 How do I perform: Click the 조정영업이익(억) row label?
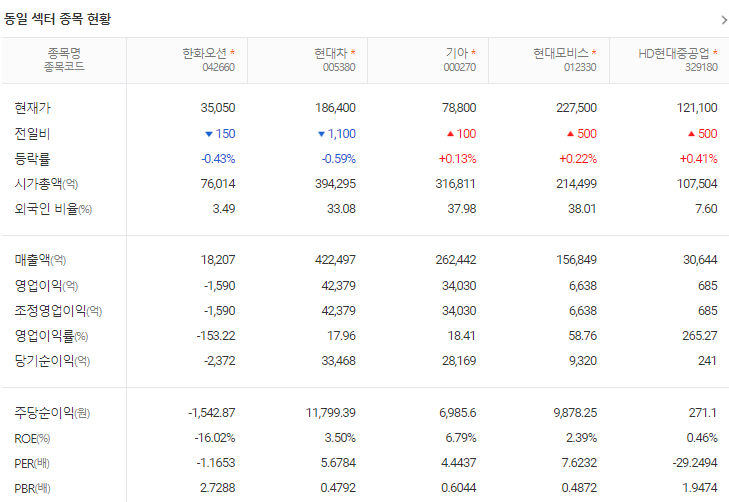tap(58, 310)
